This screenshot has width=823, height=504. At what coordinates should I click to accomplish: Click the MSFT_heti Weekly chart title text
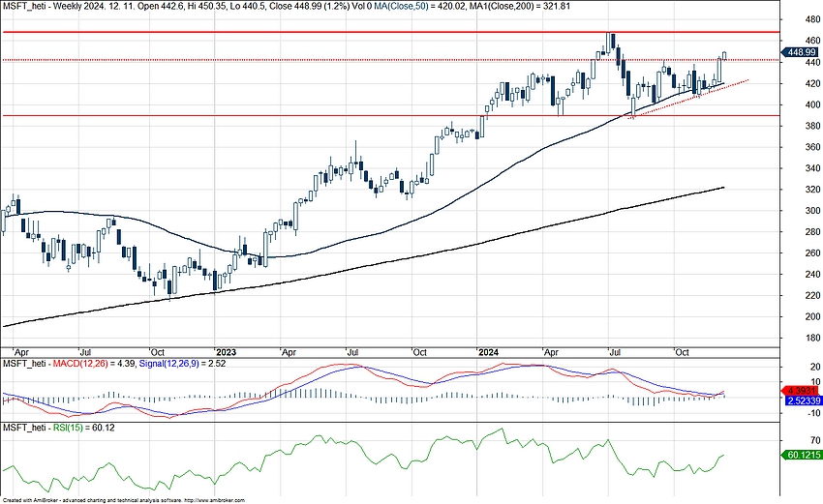[x=58, y=5]
